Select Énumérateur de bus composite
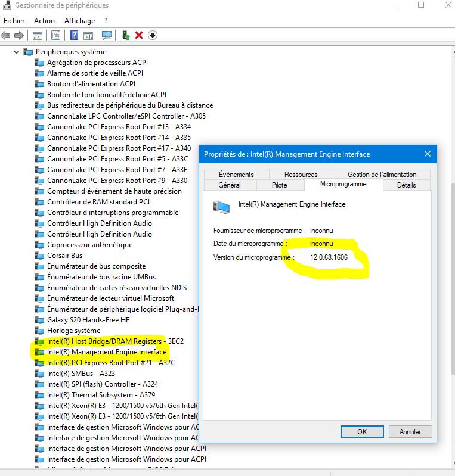Screen dimensions: 455x476 tap(96, 266)
